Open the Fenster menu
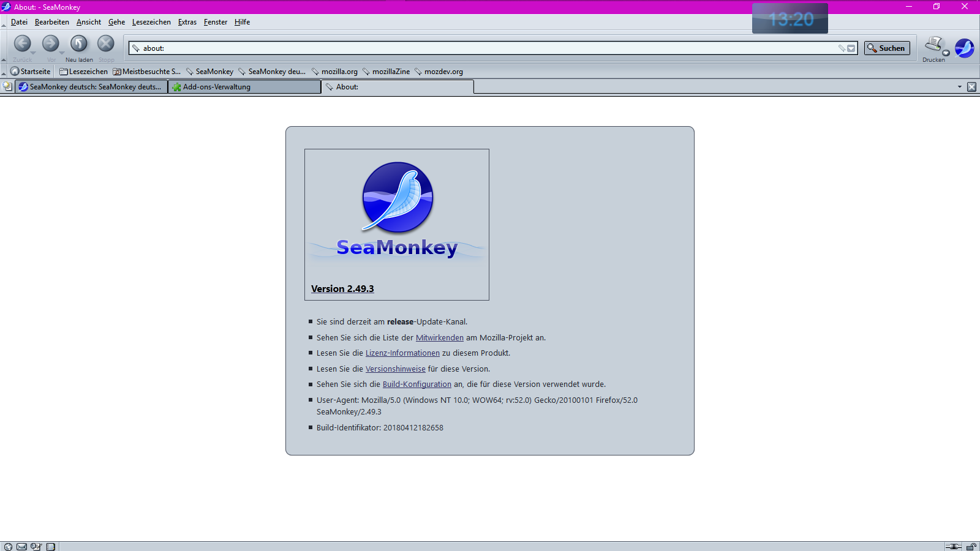The image size is (980, 551). [x=216, y=22]
